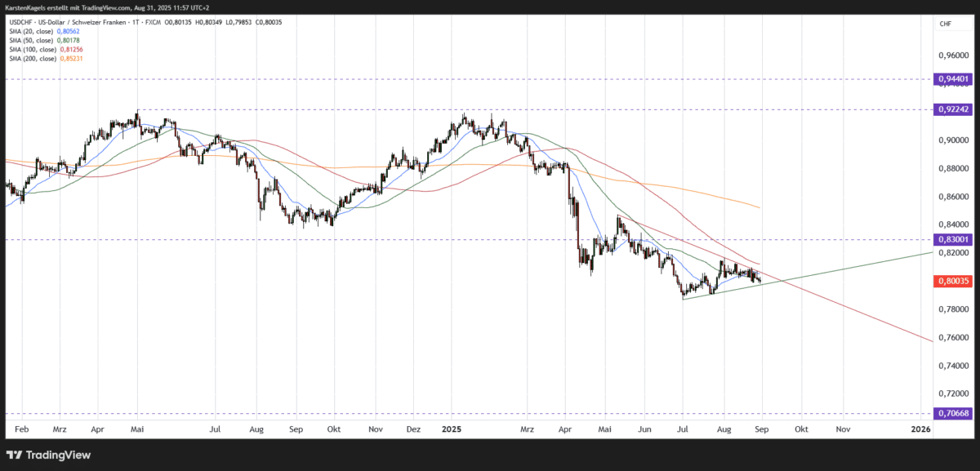Screen dimensions: 980x471
Task: Click the 1T timeframe in the legend
Action: coord(136,22)
